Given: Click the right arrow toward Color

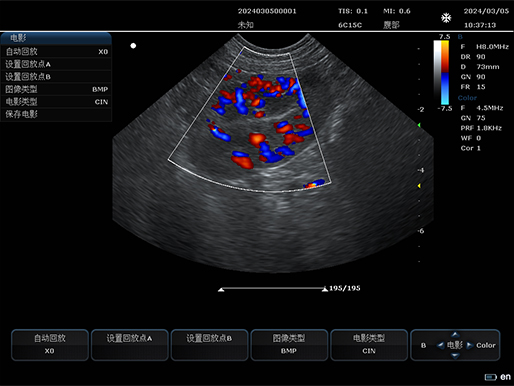Looking at the screenshot, I should pyautogui.click(x=469, y=345).
